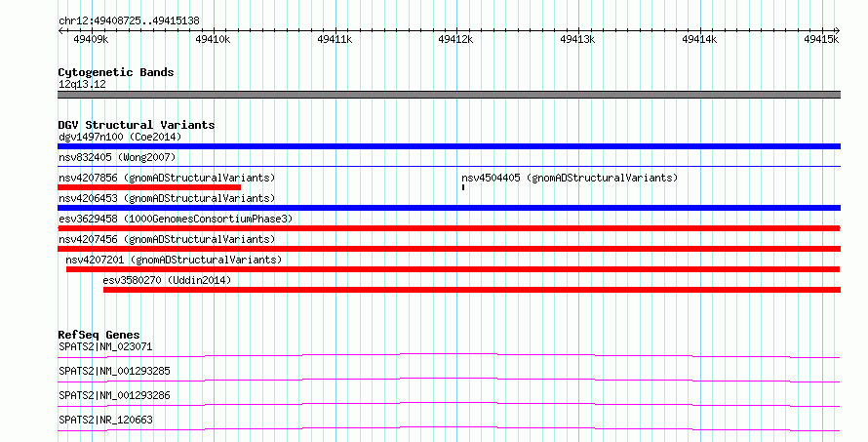Click the tiny nsv4504405 variant marker
Screen dimensions: 868x442
pyautogui.click(x=463, y=187)
